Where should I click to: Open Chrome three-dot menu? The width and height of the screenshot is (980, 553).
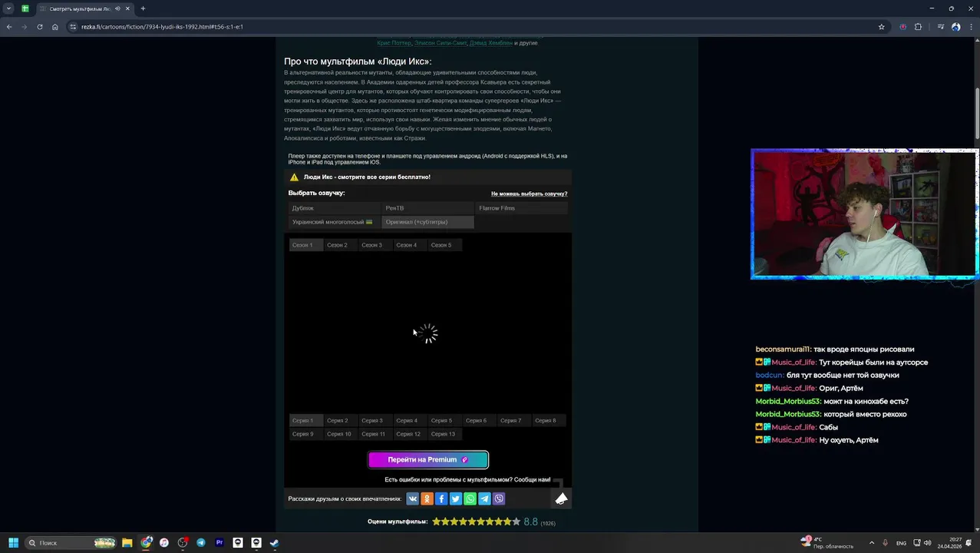click(971, 27)
